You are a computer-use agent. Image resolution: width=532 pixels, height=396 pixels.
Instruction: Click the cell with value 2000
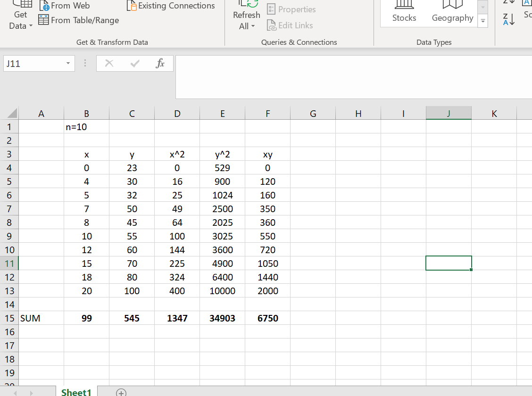tap(268, 291)
